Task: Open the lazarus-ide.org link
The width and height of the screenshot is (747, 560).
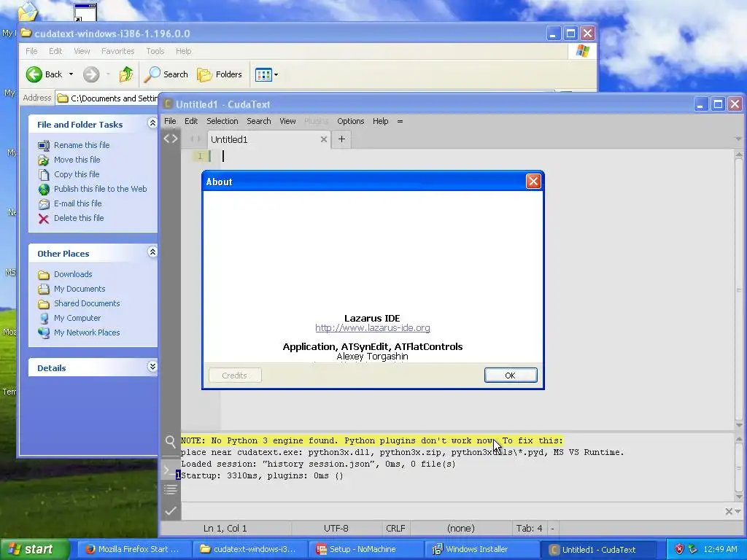Action: point(373,328)
